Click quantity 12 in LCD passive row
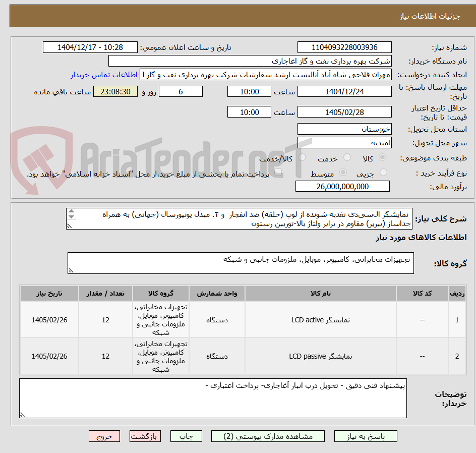This screenshot has height=453, width=476. pos(105,356)
